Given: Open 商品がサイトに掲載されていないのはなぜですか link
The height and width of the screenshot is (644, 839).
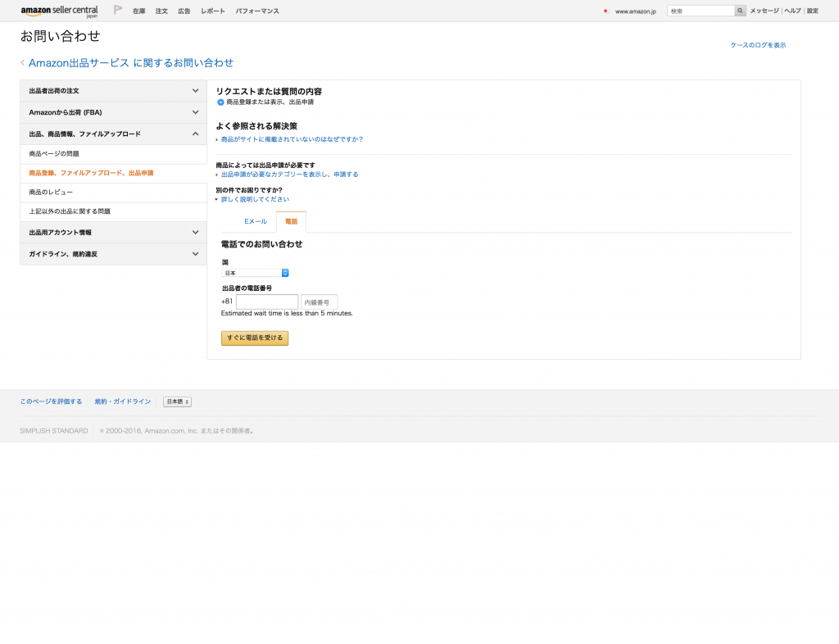Looking at the screenshot, I should (293, 139).
